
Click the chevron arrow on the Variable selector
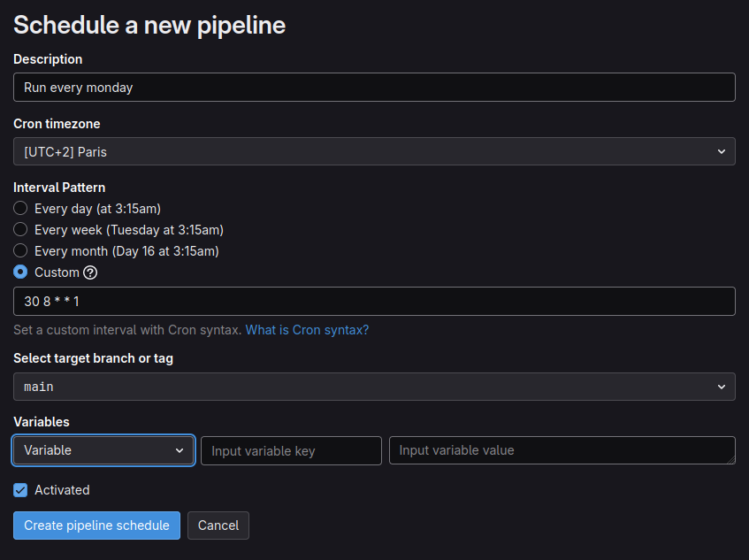tap(180, 450)
